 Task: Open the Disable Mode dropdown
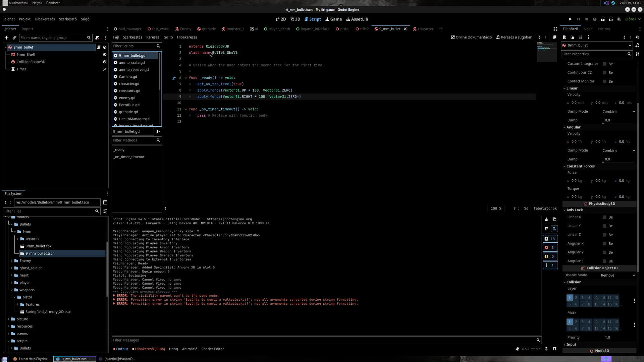pyautogui.click(x=618, y=275)
